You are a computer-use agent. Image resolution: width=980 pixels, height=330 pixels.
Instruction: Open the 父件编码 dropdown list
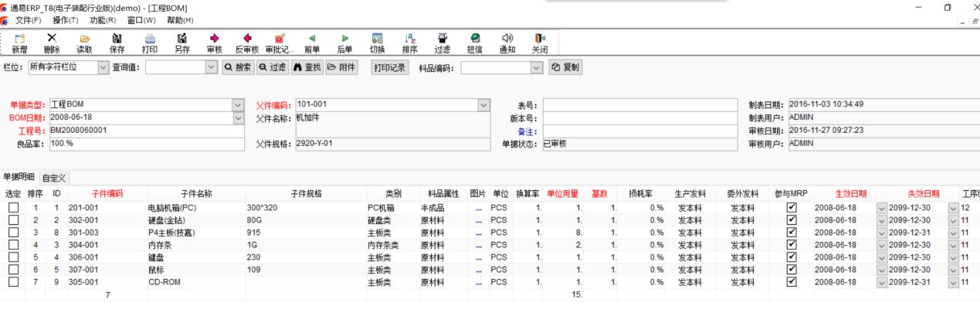tap(484, 104)
